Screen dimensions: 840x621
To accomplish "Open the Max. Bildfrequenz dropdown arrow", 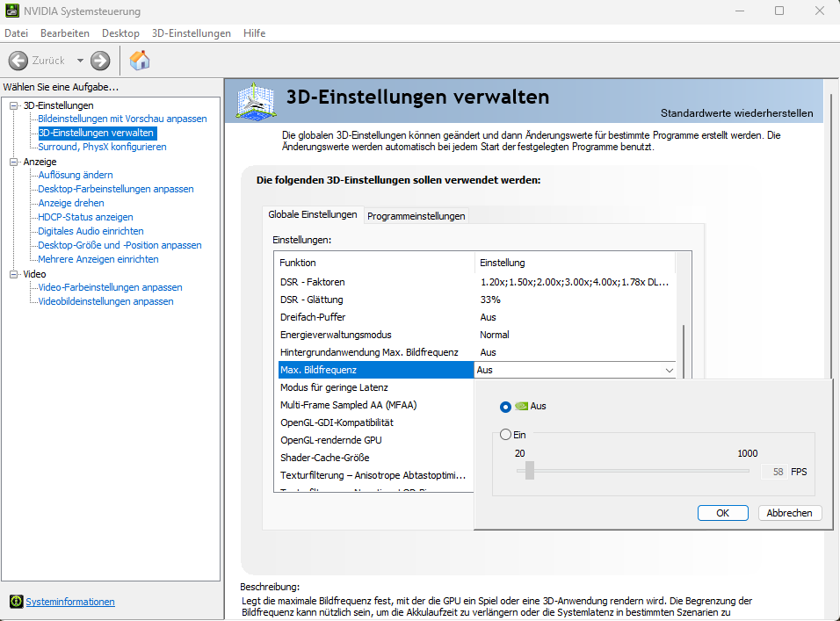I will (x=670, y=370).
